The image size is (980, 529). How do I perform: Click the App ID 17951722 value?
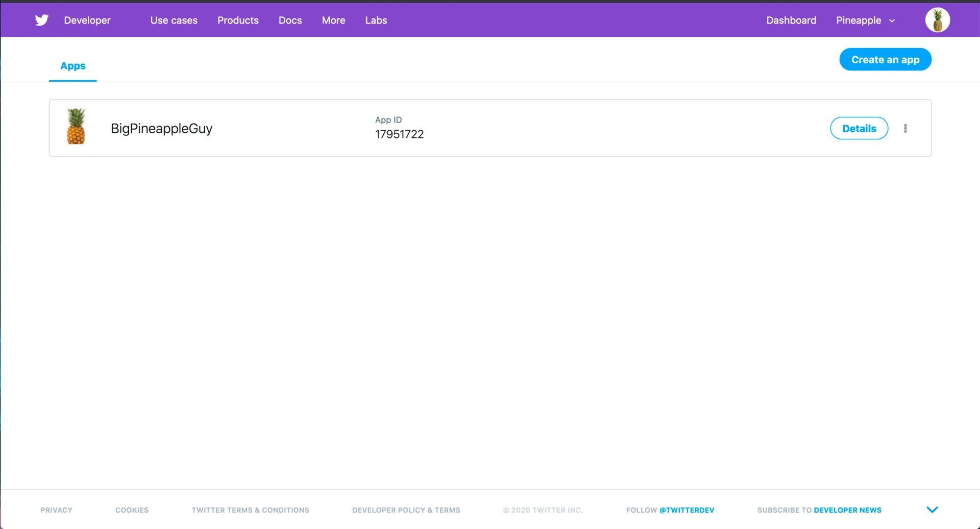coord(399,134)
